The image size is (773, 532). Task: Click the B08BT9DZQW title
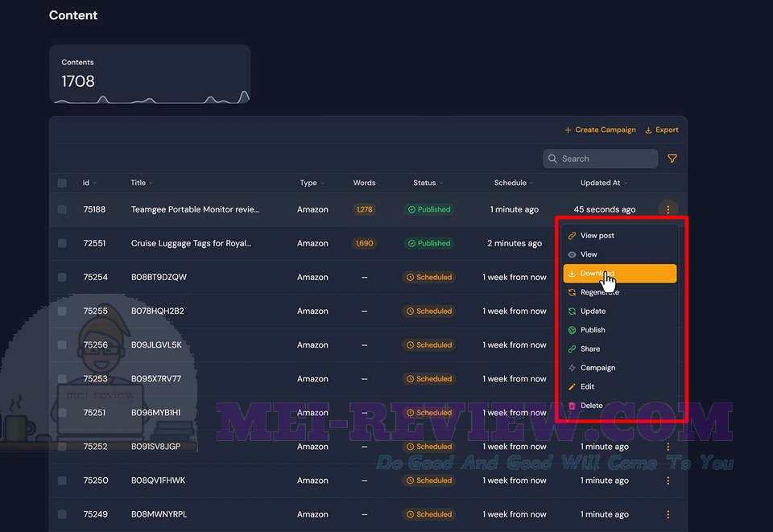[x=159, y=278]
